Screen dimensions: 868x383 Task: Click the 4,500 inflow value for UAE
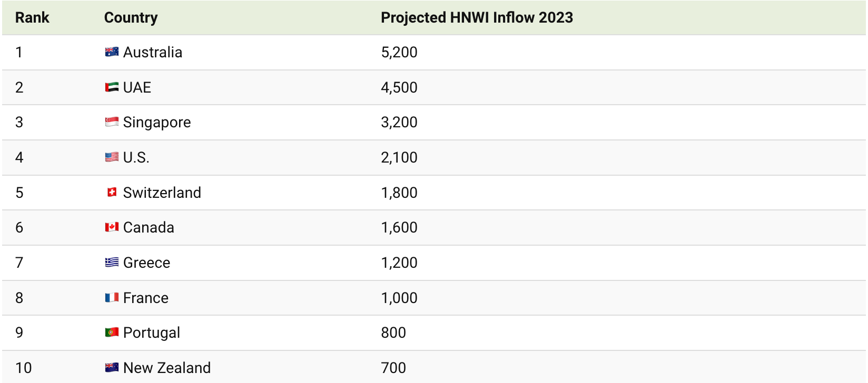pyautogui.click(x=399, y=87)
